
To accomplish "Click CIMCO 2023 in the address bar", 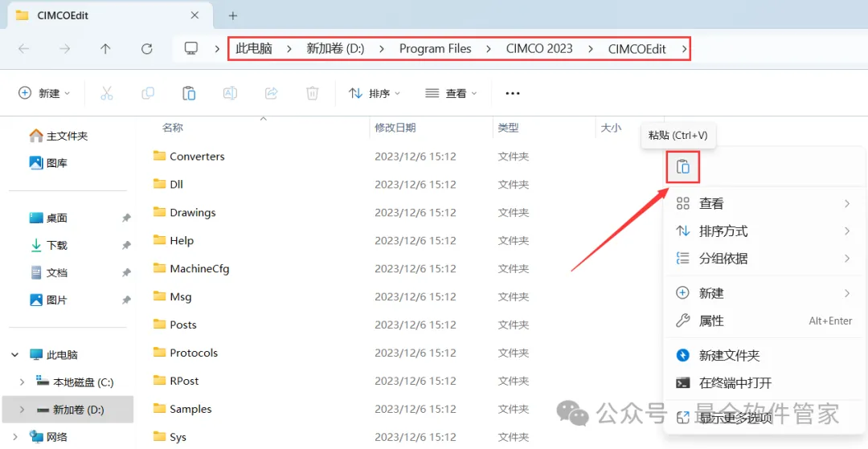I will pyautogui.click(x=539, y=49).
